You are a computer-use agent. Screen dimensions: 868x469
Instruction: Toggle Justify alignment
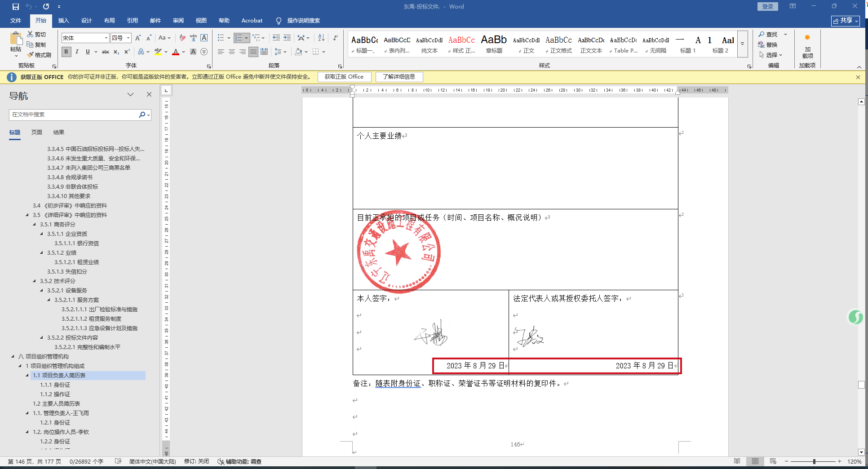coord(253,52)
